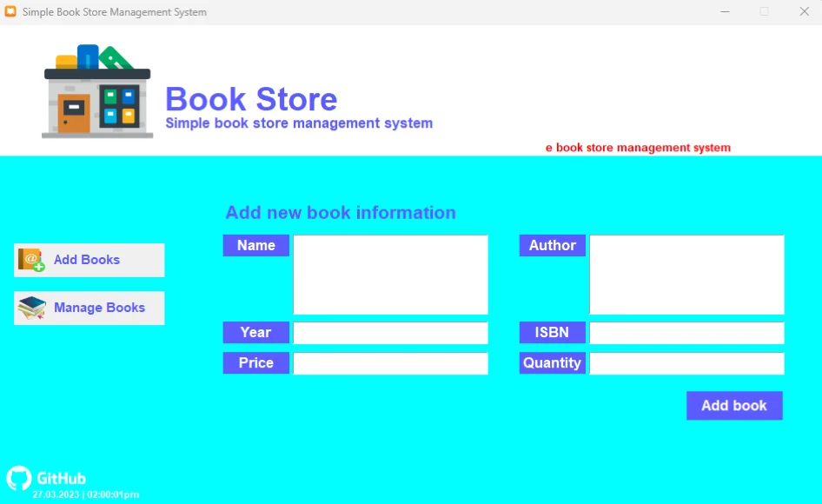Screen dimensions: 822x504
Task: Focus the Name text area
Action: coord(390,275)
